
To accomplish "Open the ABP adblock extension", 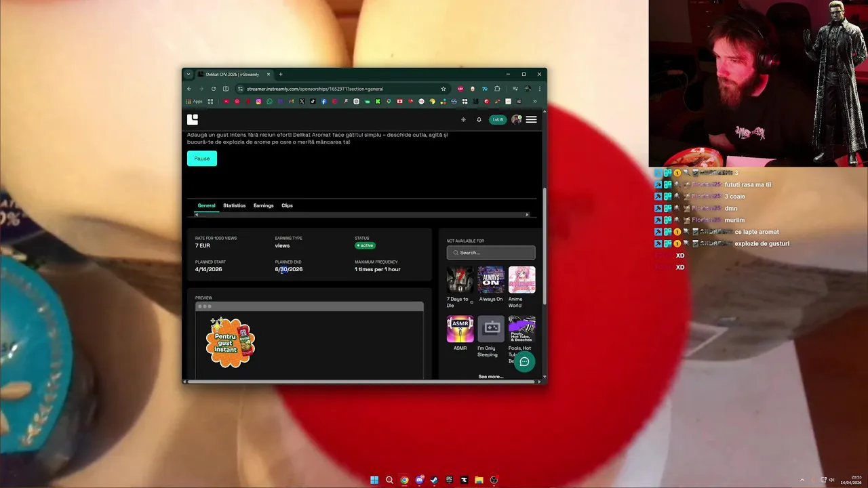I will pos(461,89).
